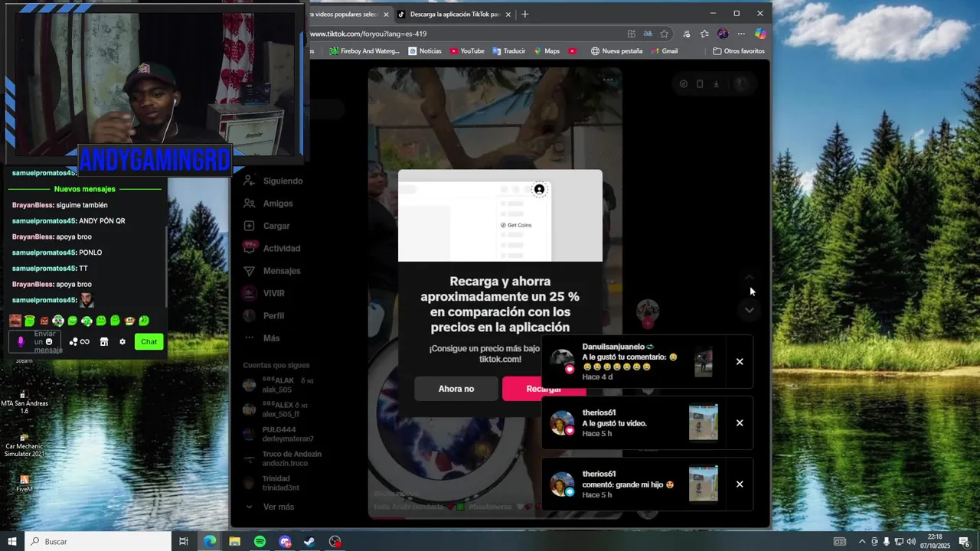Click Nuevos mensajes divider in chat

coord(84,189)
